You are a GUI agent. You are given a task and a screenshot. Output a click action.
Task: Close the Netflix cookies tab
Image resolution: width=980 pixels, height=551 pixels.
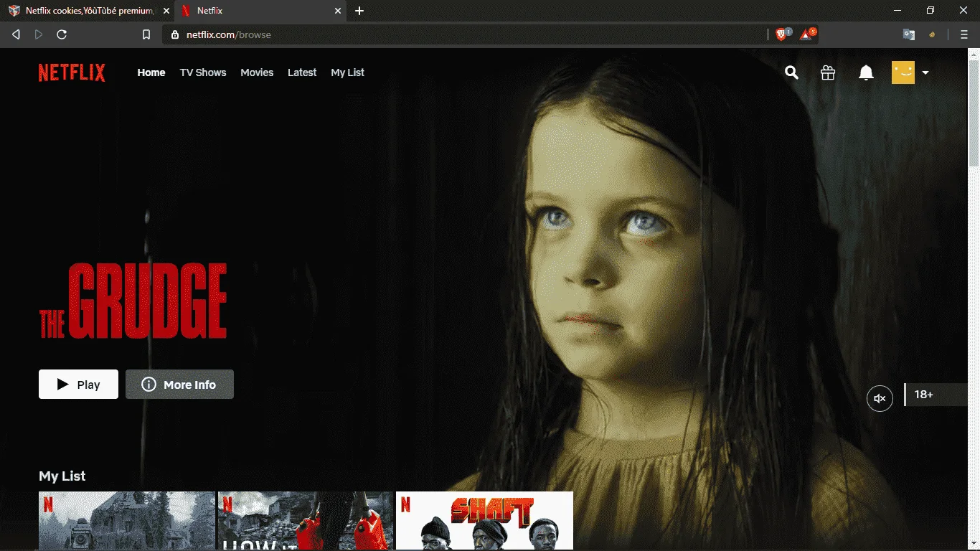coord(166,11)
